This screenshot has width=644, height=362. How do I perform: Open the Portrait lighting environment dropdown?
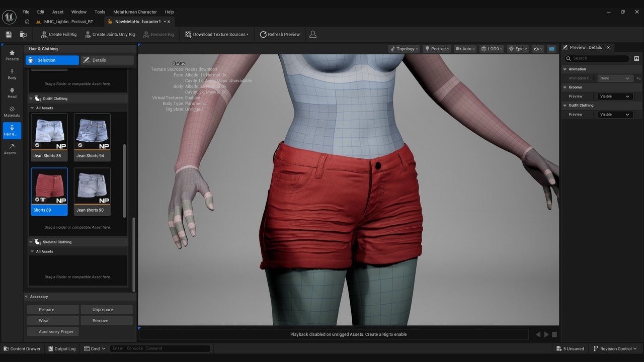pyautogui.click(x=437, y=49)
